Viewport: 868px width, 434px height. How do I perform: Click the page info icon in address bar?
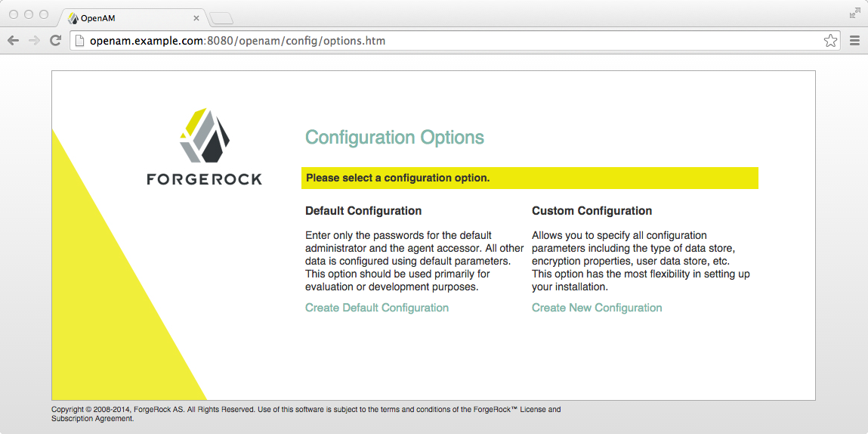coord(79,41)
